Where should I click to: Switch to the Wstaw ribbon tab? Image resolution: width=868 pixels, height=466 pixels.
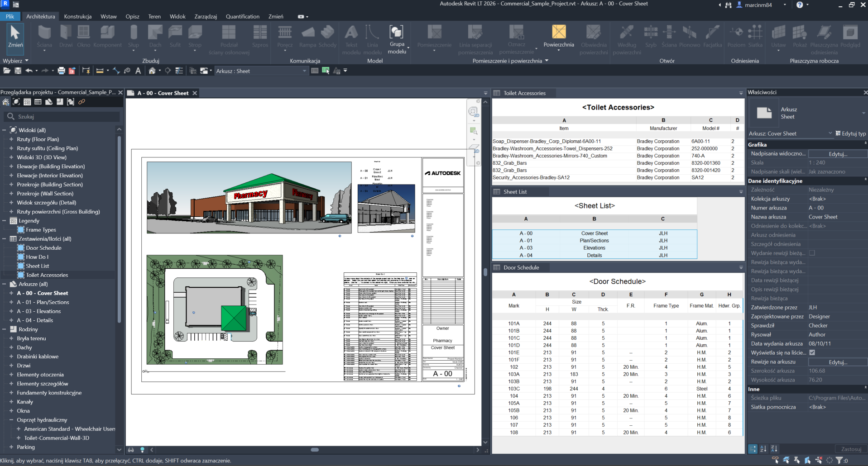coord(108,16)
